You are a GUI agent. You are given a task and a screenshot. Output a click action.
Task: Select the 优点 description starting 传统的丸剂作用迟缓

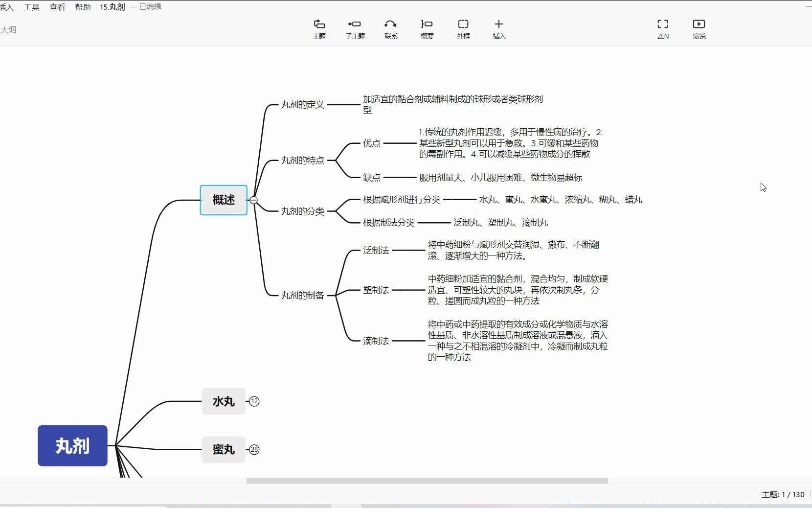click(x=511, y=143)
